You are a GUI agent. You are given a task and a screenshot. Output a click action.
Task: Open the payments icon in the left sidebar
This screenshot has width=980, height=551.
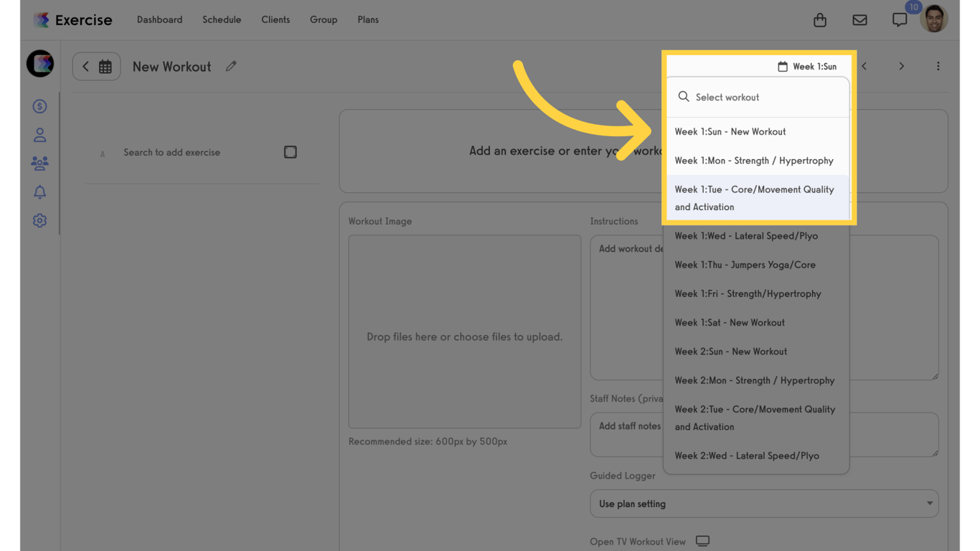pos(39,105)
